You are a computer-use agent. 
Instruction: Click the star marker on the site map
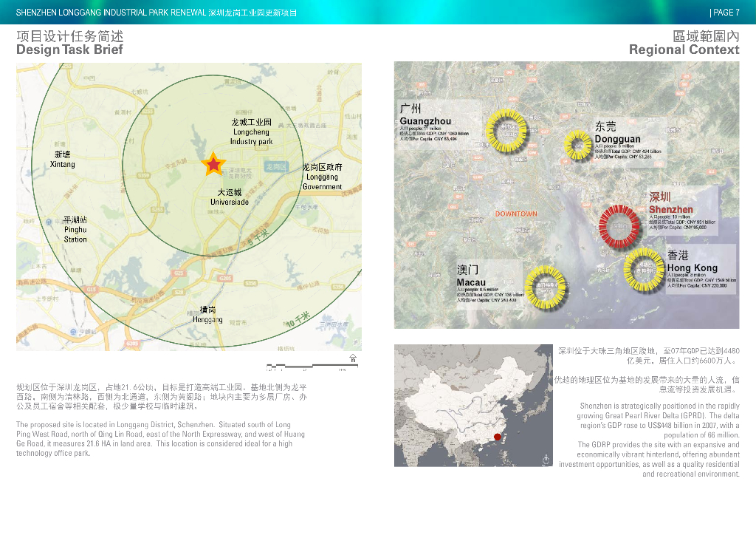(x=213, y=164)
